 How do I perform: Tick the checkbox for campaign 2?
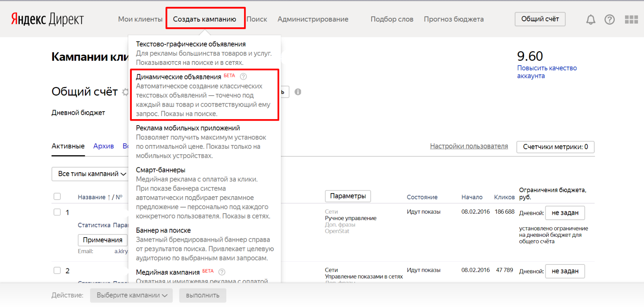point(57,271)
